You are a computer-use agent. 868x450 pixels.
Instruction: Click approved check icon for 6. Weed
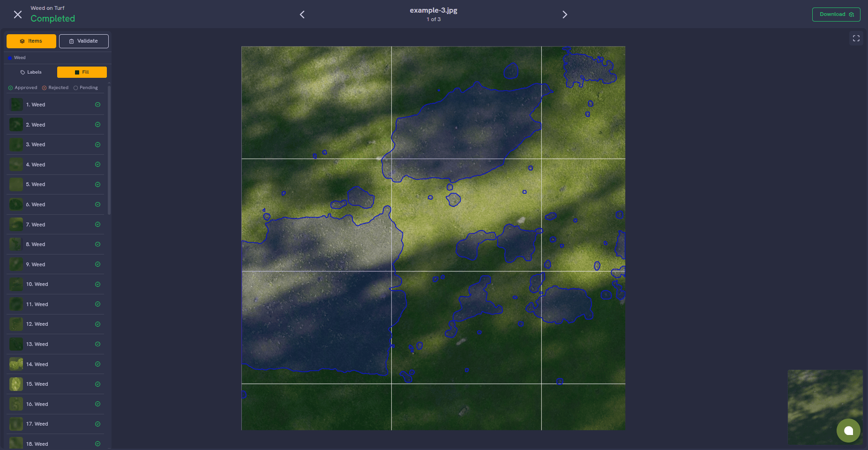(97, 204)
